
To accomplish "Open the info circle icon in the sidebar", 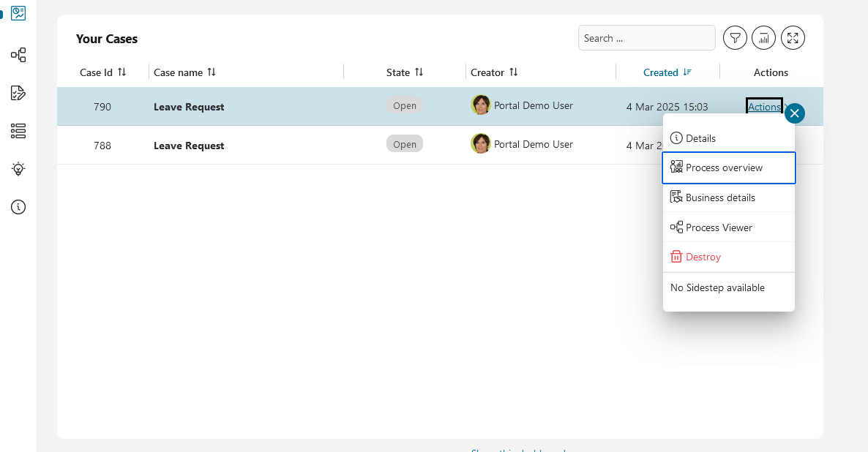I will pos(18,207).
